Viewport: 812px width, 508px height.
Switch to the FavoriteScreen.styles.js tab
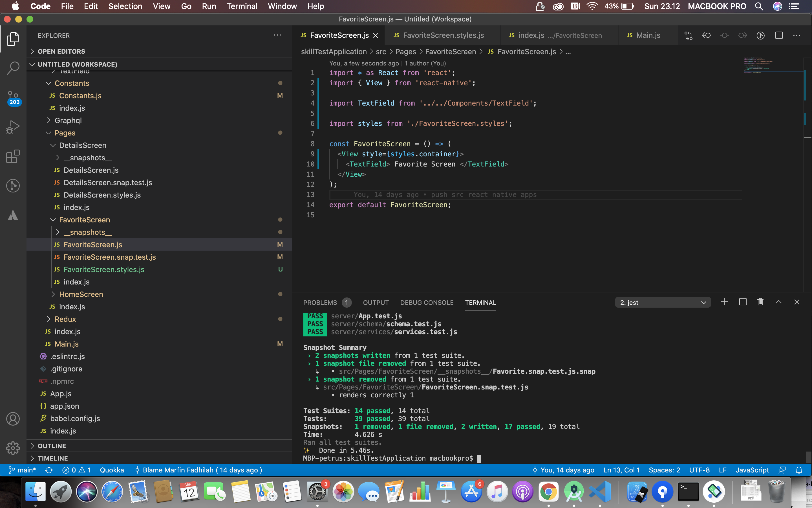(x=443, y=35)
